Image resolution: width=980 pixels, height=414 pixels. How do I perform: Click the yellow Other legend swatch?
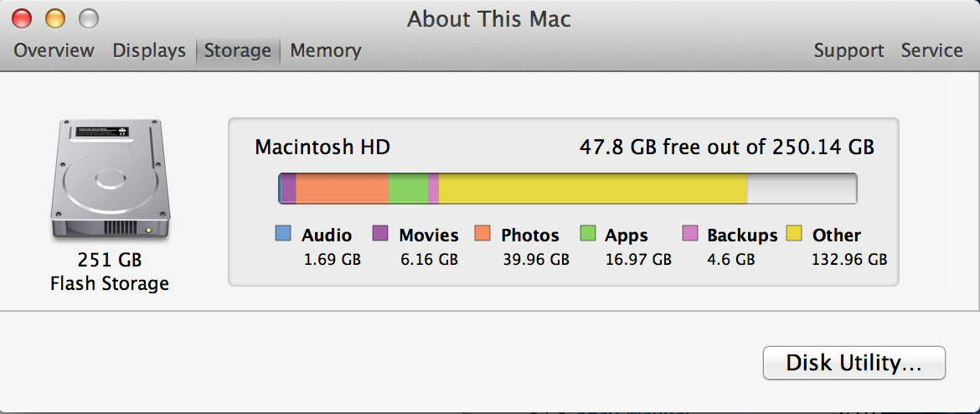[794, 234]
